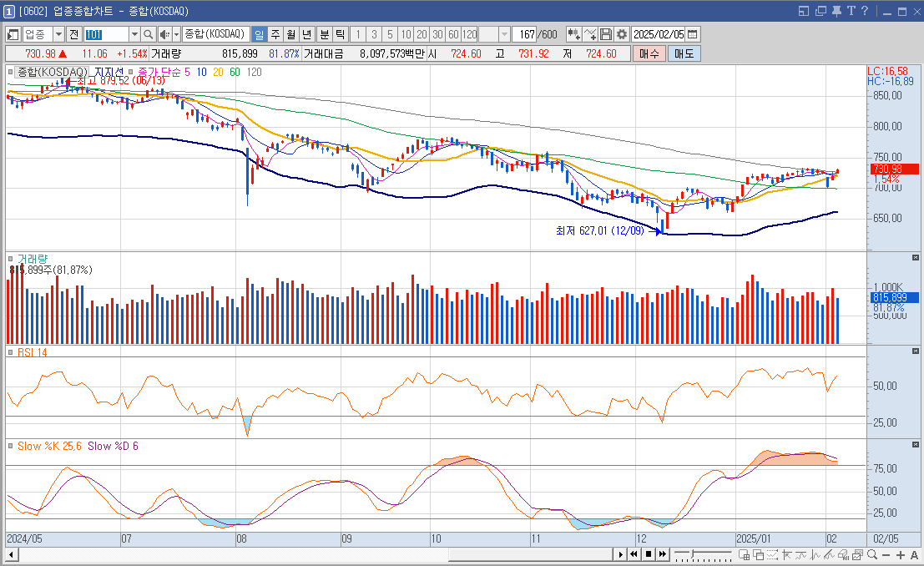Image resolution: width=924 pixels, height=566 pixels.
Task: Toggle the left panel icon beside 업종
Action: click(13, 35)
